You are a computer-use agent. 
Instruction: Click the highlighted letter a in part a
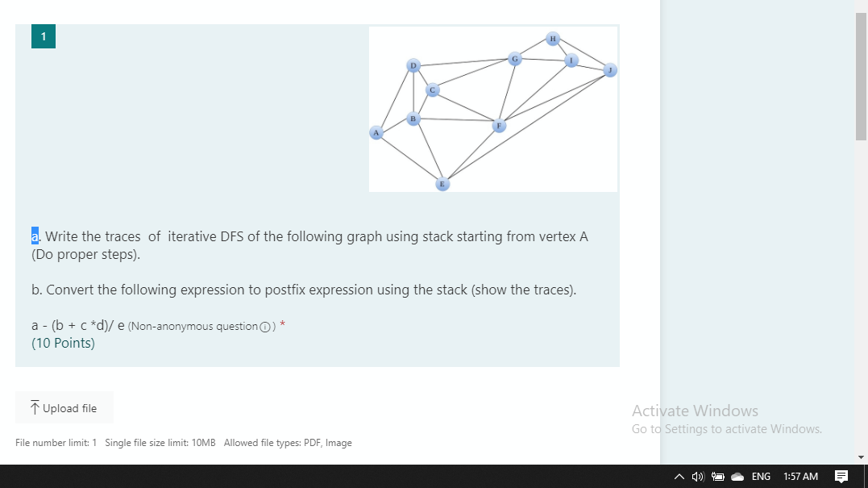pos(34,236)
